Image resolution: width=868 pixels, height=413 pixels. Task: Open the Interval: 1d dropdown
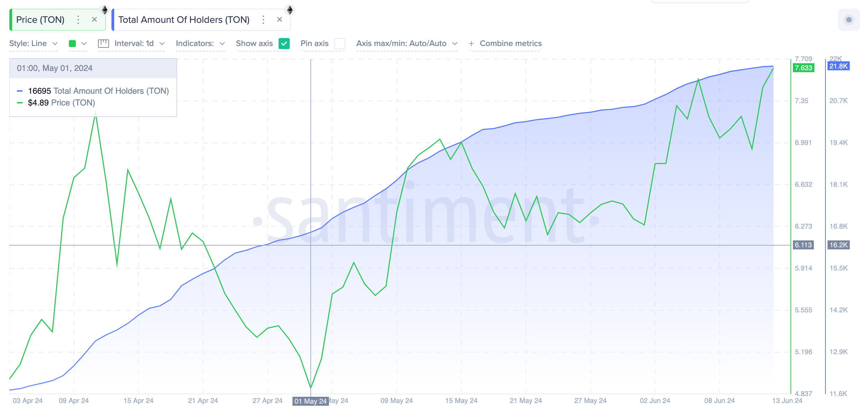click(x=139, y=44)
